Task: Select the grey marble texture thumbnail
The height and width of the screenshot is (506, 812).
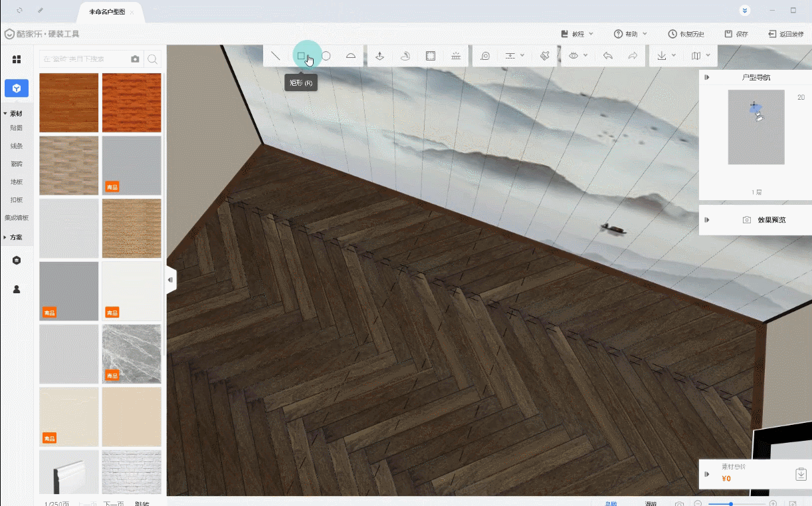Action: (x=132, y=354)
